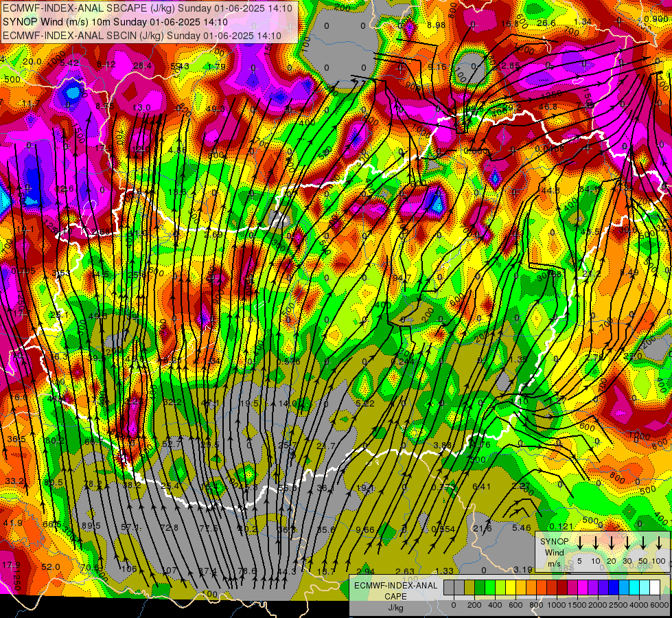Click the station value 26.6
The image size is (672, 618).
coord(546,23)
